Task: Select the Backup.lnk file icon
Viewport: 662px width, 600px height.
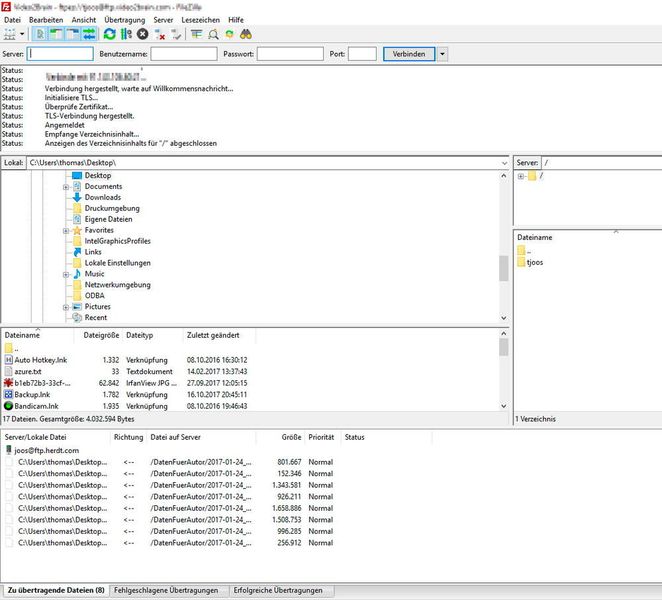Action: [8, 394]
